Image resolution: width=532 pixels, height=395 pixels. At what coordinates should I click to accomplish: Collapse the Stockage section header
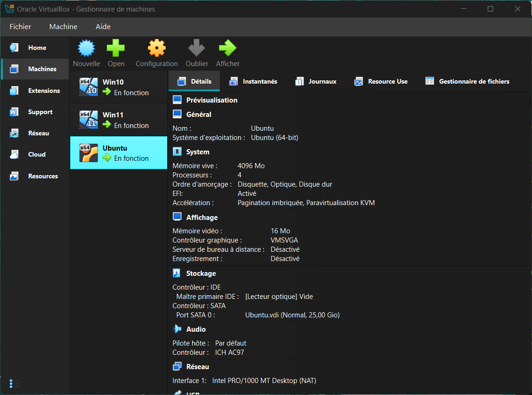pos(201,273)
